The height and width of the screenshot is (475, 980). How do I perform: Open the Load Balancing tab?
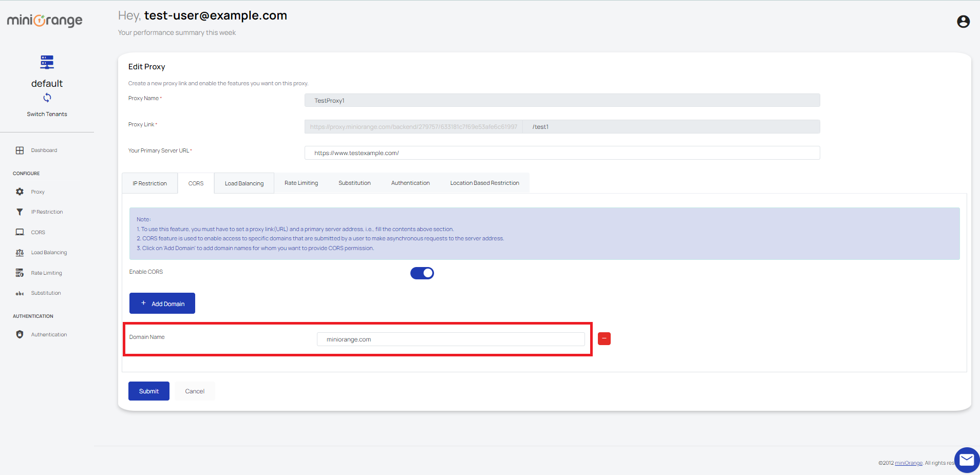tap(244, 183)
